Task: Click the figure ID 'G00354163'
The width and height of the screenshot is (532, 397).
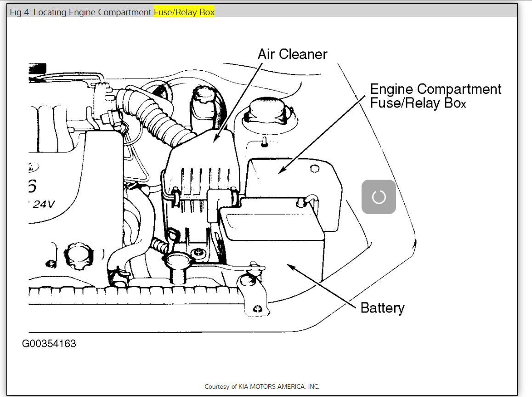Action: [49, 344]
